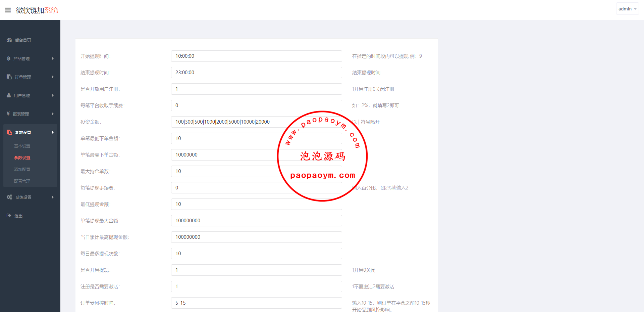
Task: Click the 每日最多提现次数 label
Action: [x=100, y=254]
